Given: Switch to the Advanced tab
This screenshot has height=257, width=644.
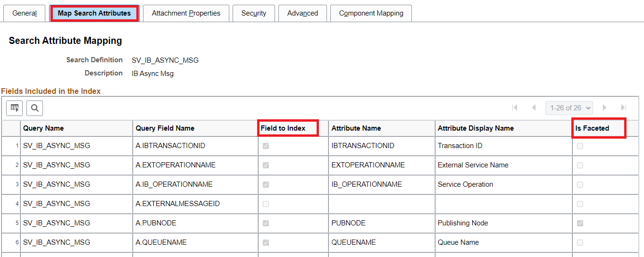Looking at the screenshot, I should pyautogui.click(x=302, y=13).
